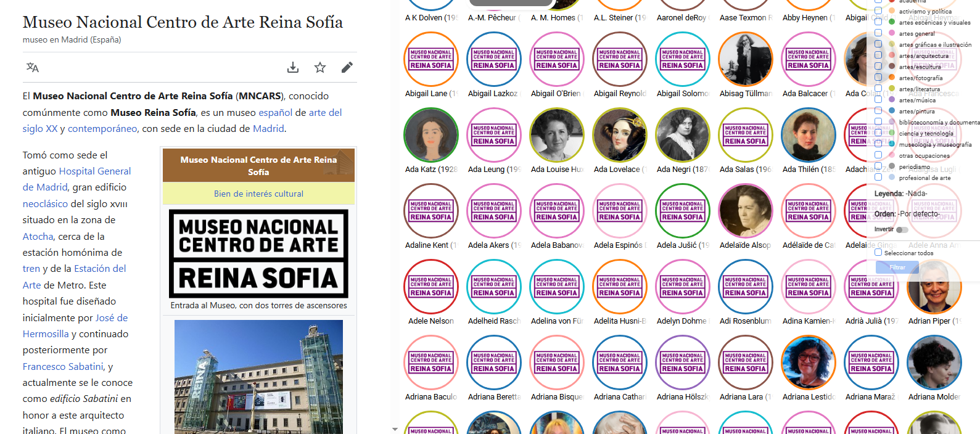Click the 'Bien de interés cultural' link
Screen dimensions: 980x434
coord(258,194)
